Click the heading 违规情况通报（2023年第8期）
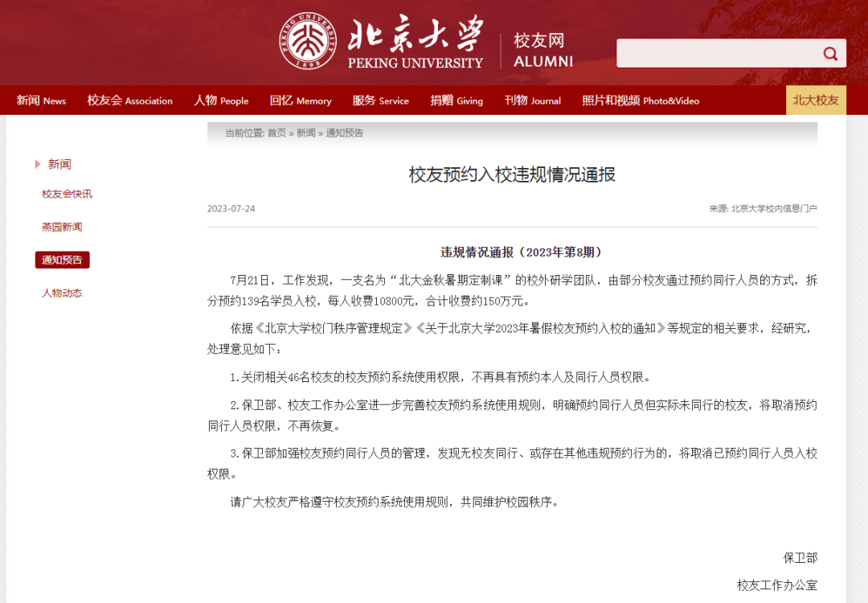 point(521,252)
